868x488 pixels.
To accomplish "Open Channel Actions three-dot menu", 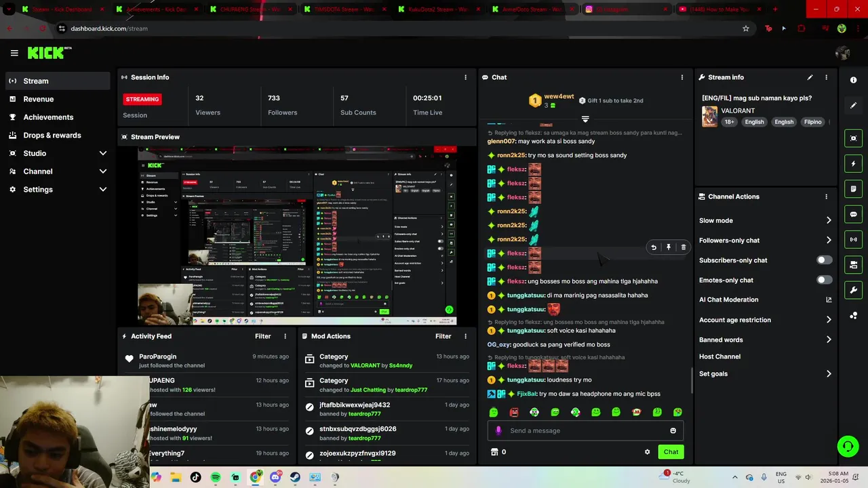I will 826,197.
